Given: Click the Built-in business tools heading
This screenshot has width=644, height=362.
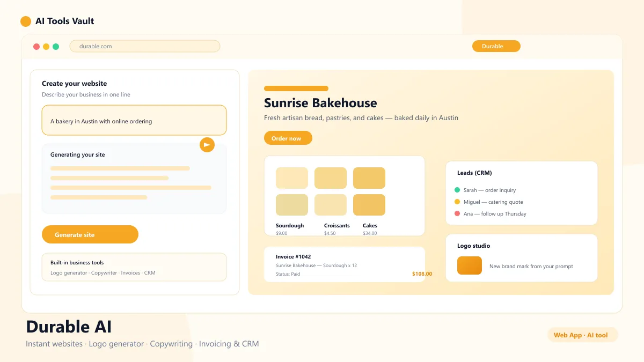Looking at the screenshot, I should point(77,263).
